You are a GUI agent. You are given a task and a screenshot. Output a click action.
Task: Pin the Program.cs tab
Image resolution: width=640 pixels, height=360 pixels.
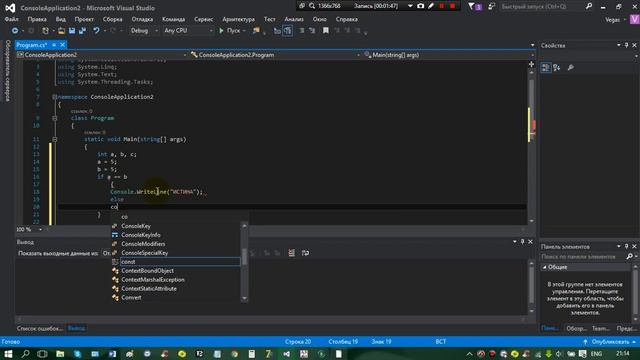coord(54,45)
